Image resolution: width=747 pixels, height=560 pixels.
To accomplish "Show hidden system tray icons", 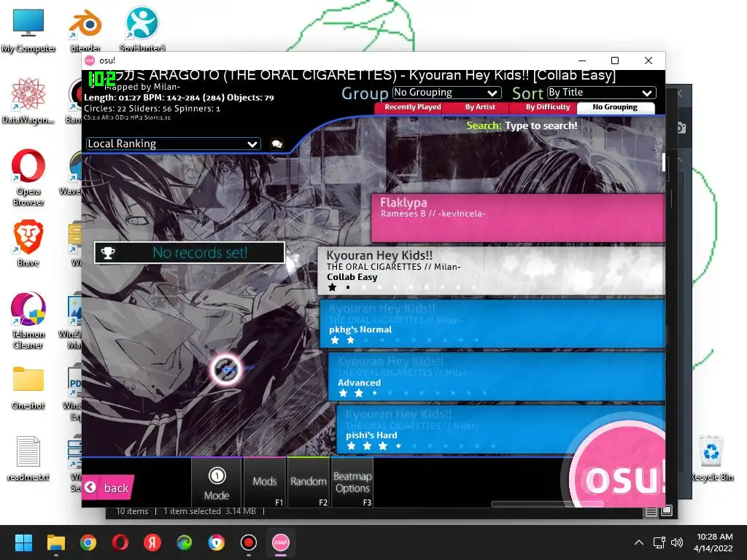I will (639, 542).
